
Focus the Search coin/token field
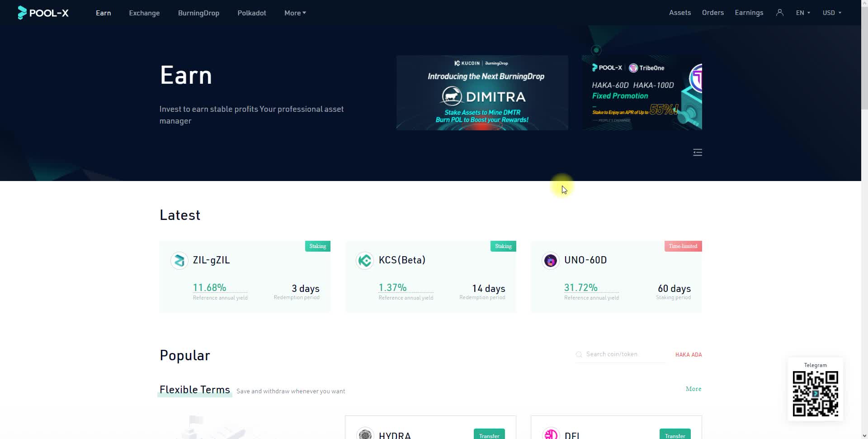point(624,354)
